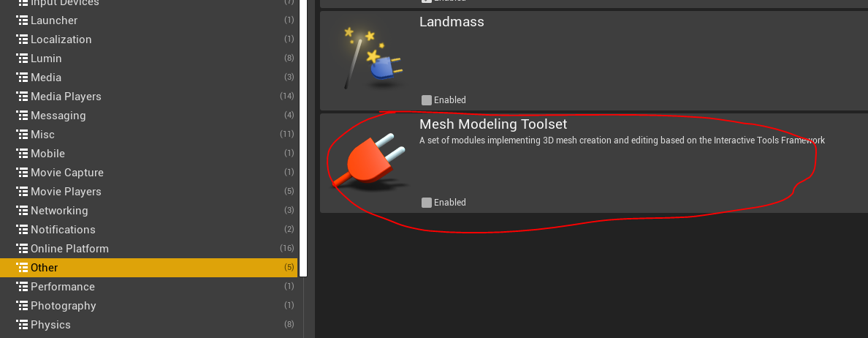Screen dimensions: 868x338
Task: Open the Localization plugin category
Action: point(148,40)
